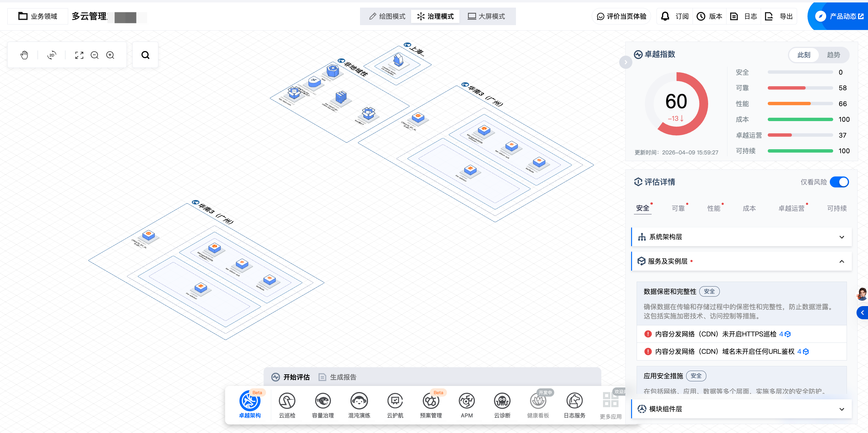Click the 性能 score bar

click(800, 104)
